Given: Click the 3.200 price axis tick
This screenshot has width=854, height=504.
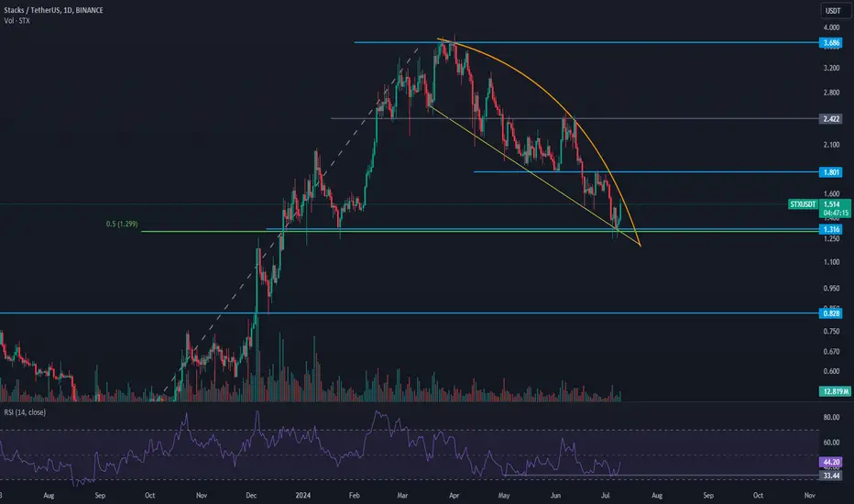Looking at the screenshot, I should pos(831,68).
